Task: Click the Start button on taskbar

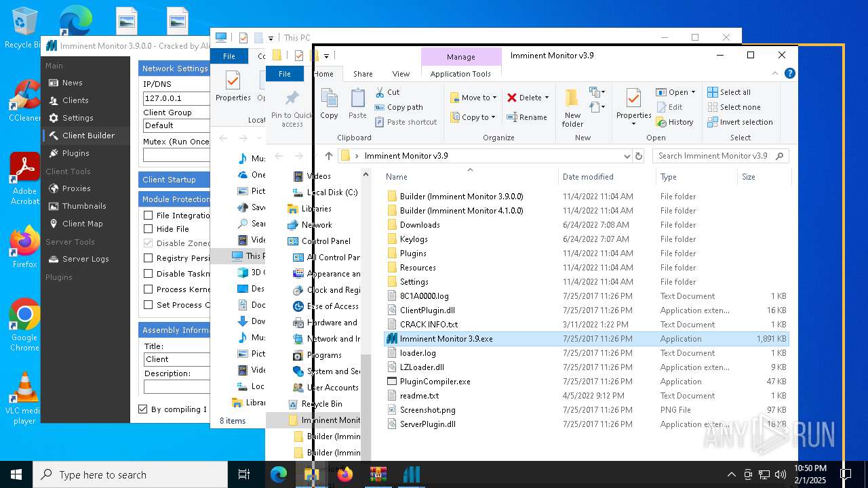Action: (16, 474)
